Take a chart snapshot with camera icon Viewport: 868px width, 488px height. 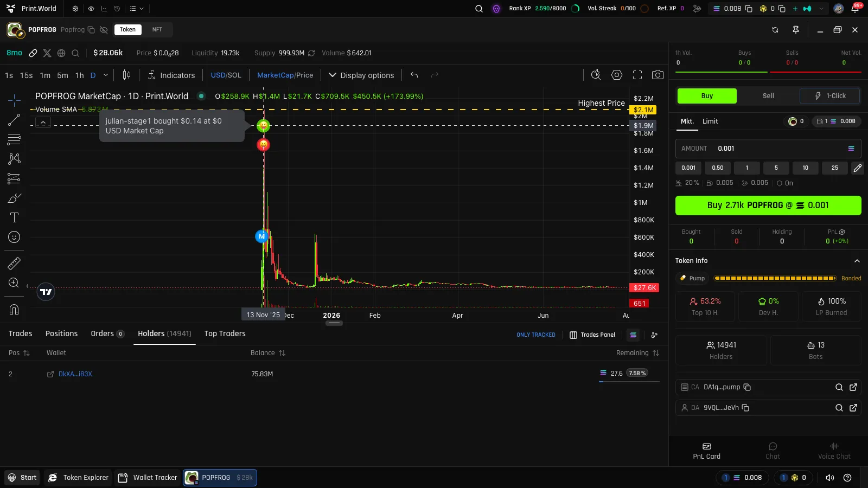(658, 75)
